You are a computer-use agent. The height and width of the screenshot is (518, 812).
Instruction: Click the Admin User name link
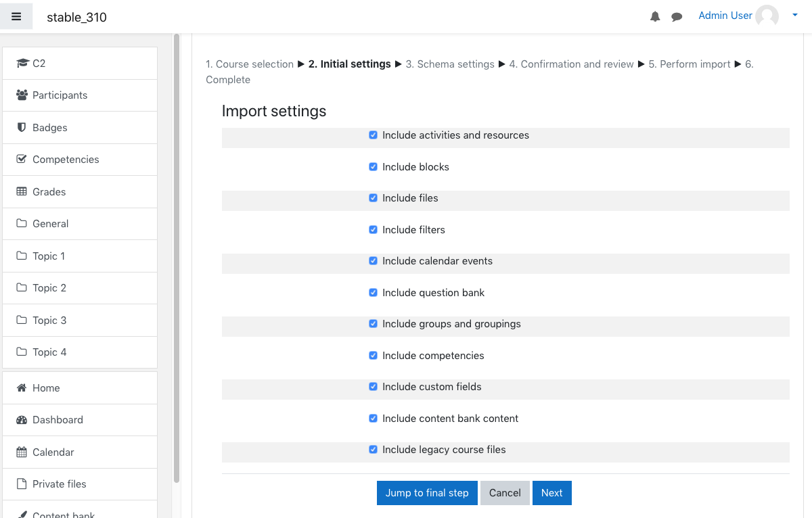725,16
